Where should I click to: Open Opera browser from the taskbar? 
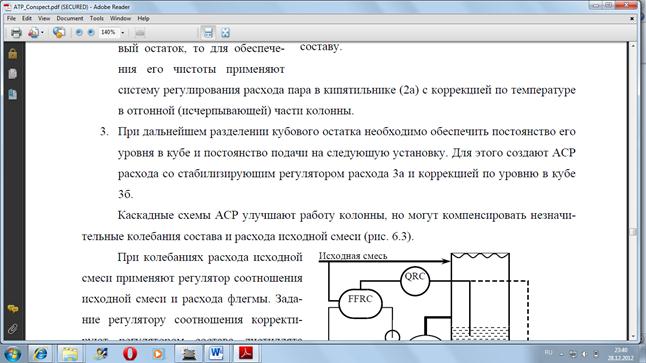pos(130,354)
